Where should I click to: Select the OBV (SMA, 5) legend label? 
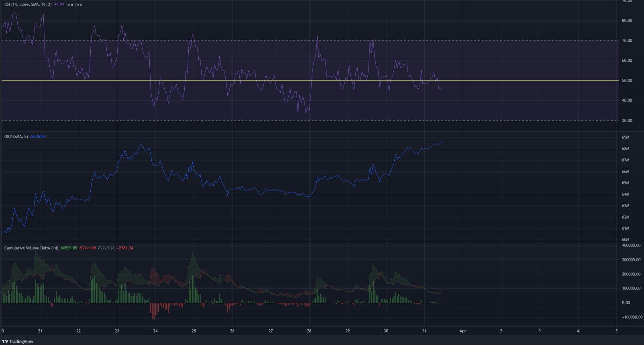click(x=16, y=137)
